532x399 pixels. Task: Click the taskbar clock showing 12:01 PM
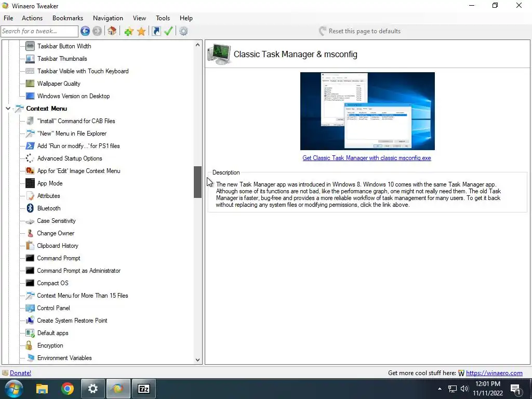(x=487, y=389)
